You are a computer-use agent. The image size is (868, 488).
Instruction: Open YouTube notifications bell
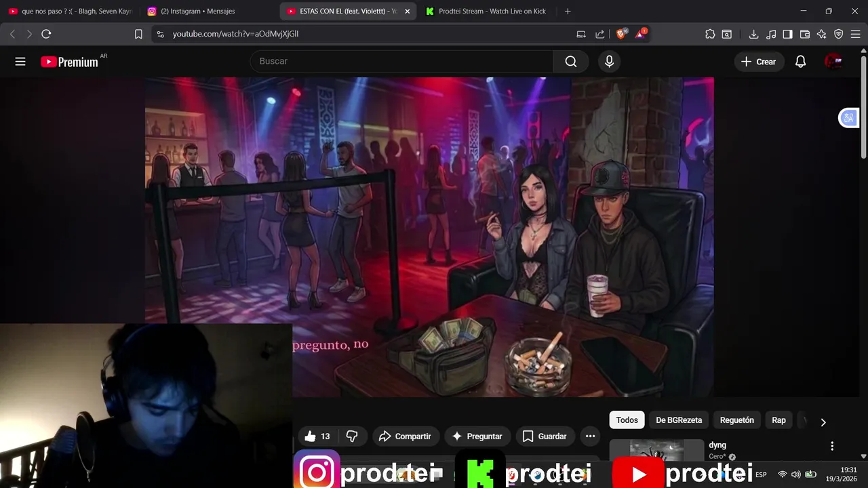point(800,62)
